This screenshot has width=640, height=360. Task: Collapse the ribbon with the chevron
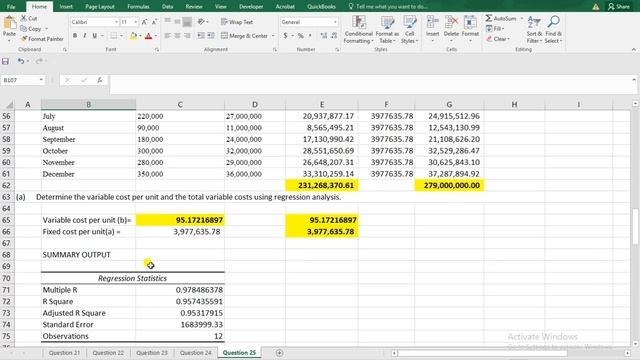tap(633, 49)
